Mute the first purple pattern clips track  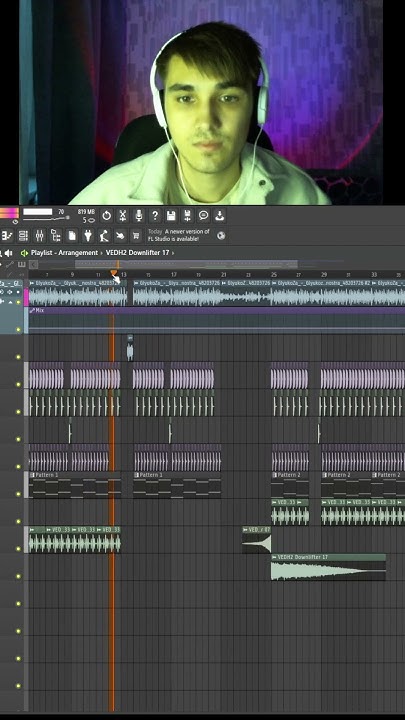(18, 384)
